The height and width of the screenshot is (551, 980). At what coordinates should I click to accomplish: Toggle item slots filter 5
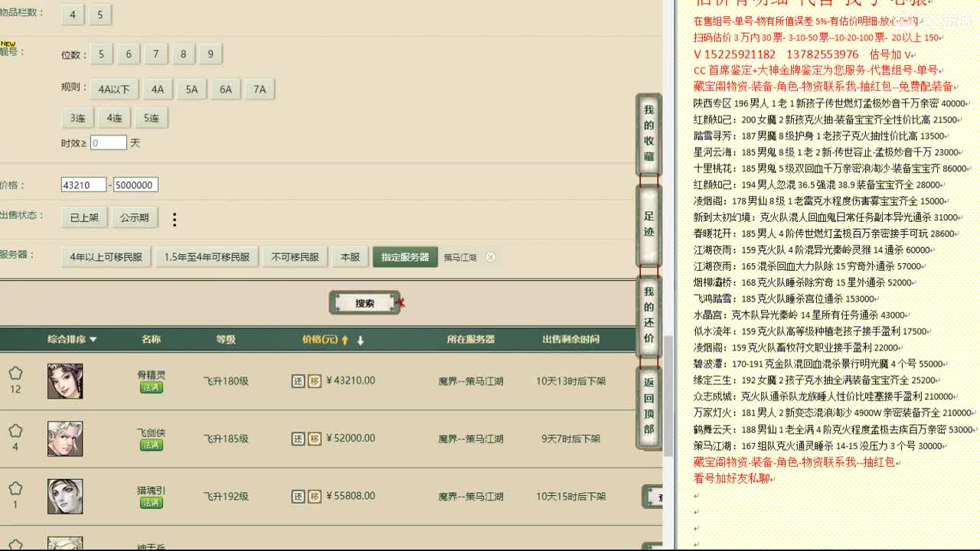click(100, 15)
